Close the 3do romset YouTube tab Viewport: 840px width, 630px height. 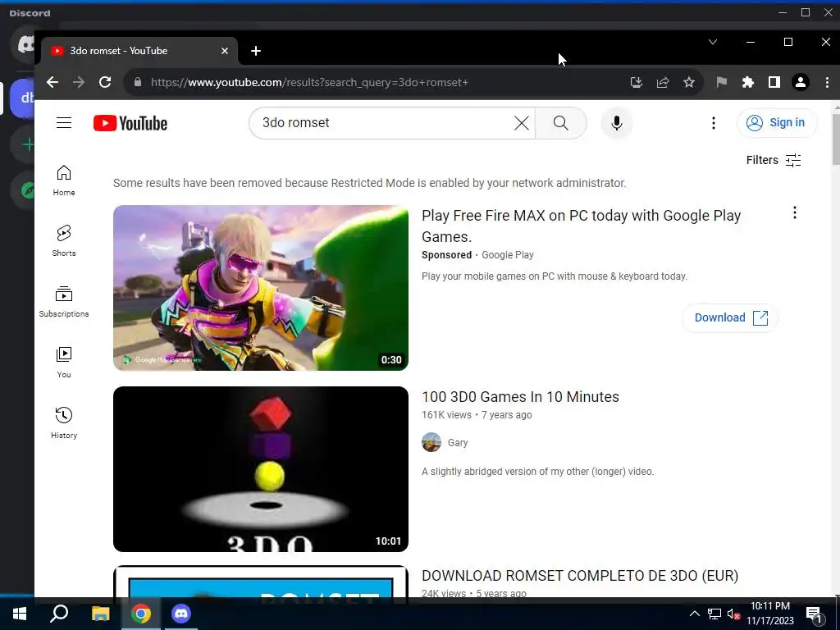(225, 51)
